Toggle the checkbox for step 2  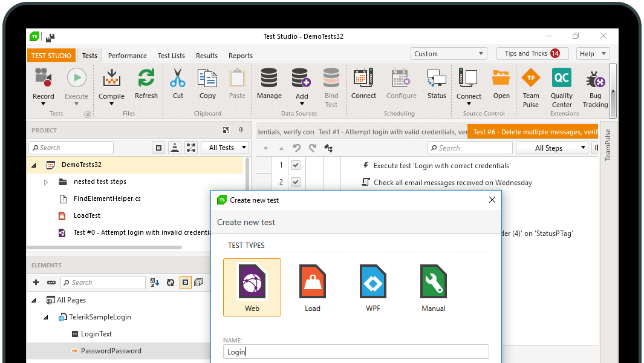[x=296, y=181]
